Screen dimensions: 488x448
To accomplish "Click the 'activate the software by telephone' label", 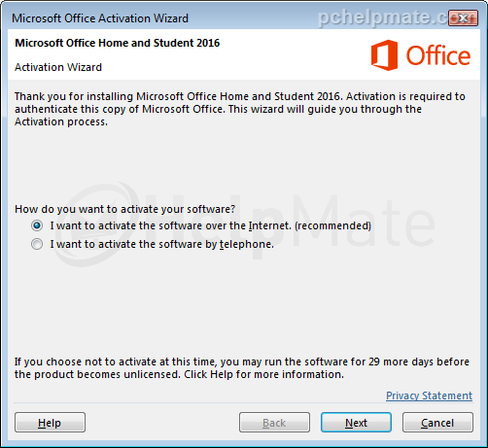I will pos(162,244).
